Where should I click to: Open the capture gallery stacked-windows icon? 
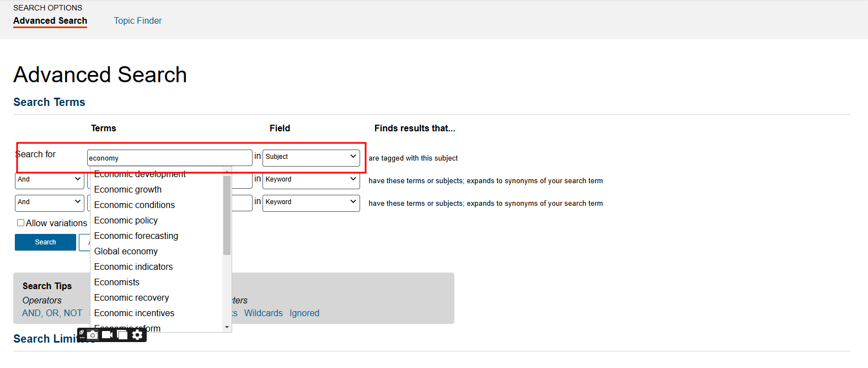tap(122, 335)
